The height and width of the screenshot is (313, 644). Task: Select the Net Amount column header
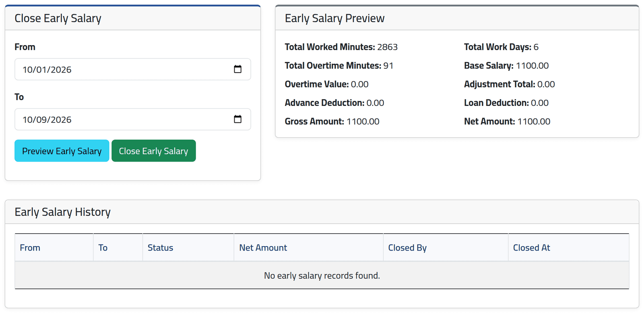[308, 248]
